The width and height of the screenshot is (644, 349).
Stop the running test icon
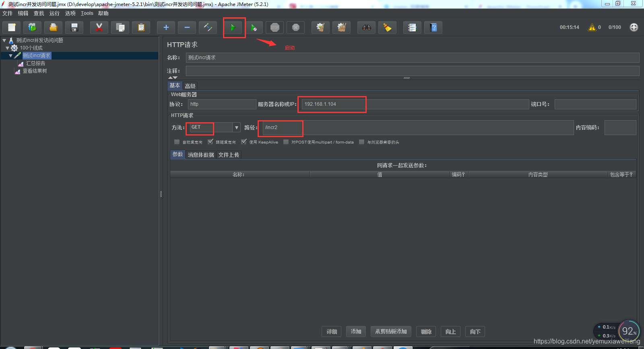275,27
